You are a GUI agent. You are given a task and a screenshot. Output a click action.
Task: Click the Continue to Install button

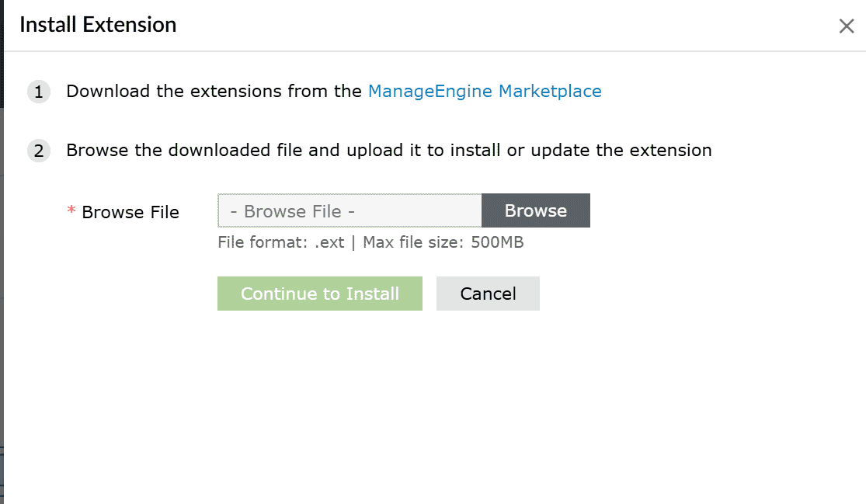(x=320, y=294)
